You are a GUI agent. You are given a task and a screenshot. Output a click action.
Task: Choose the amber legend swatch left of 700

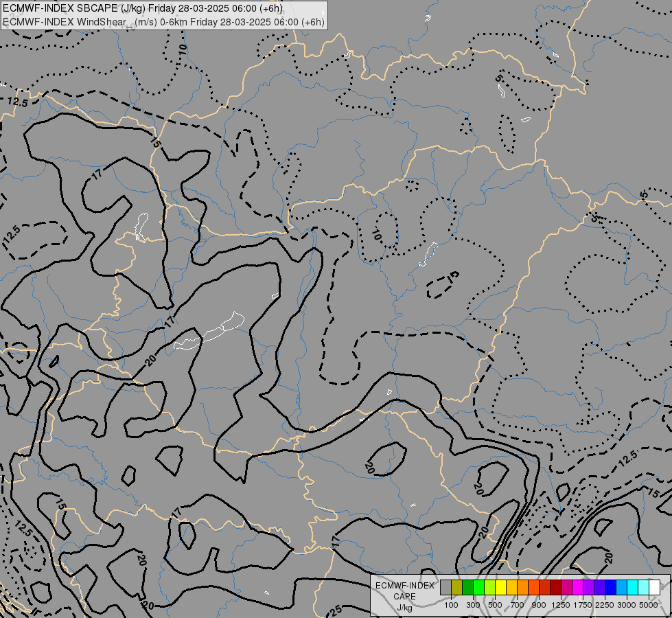511,588
